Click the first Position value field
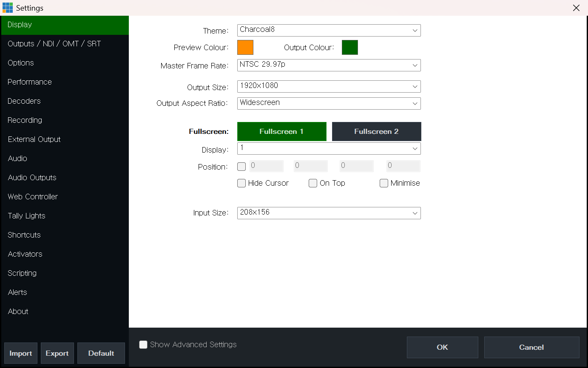The height and width of the screenshot is (368, 588). (x=266, y=166)
